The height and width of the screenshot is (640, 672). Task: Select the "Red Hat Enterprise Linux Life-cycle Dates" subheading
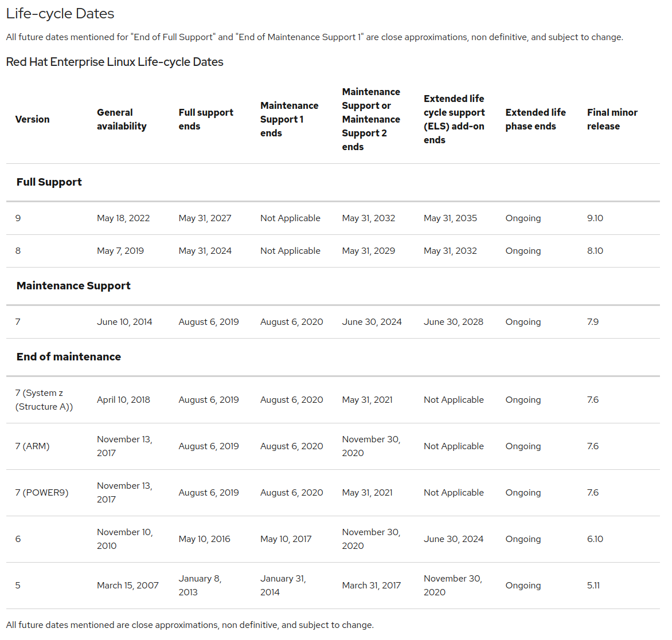115,62
